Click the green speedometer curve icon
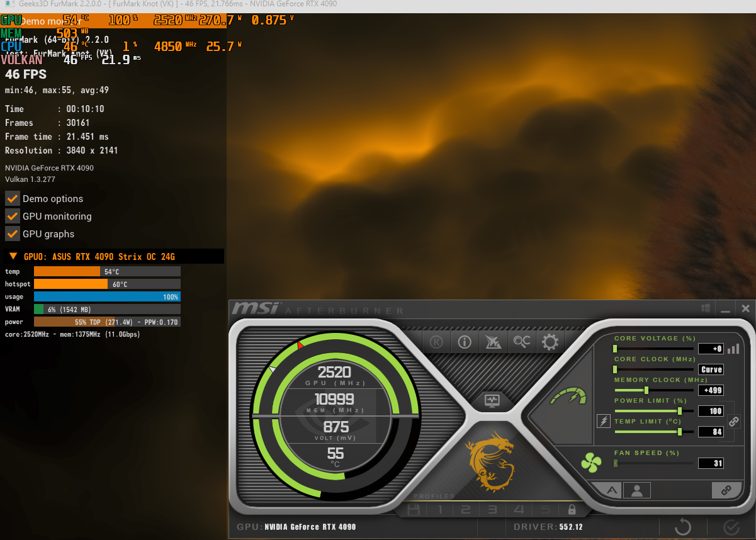This screenshot has height=540, width=756. coord(568,397)
